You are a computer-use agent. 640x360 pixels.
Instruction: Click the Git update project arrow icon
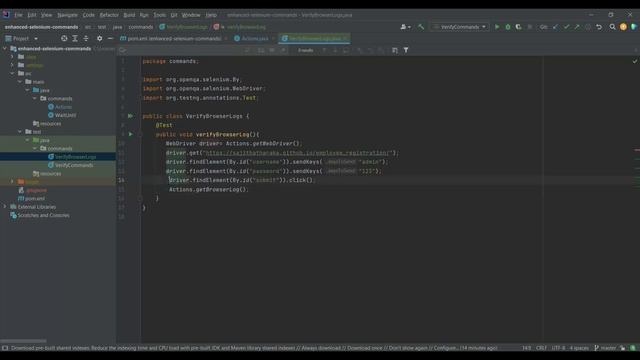click(x=556, y=27)
